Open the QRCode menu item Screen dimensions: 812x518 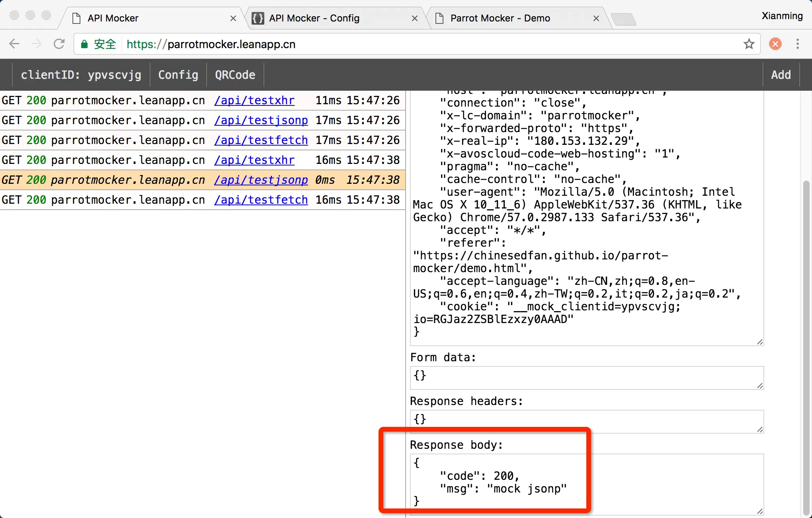pos(235,75)
